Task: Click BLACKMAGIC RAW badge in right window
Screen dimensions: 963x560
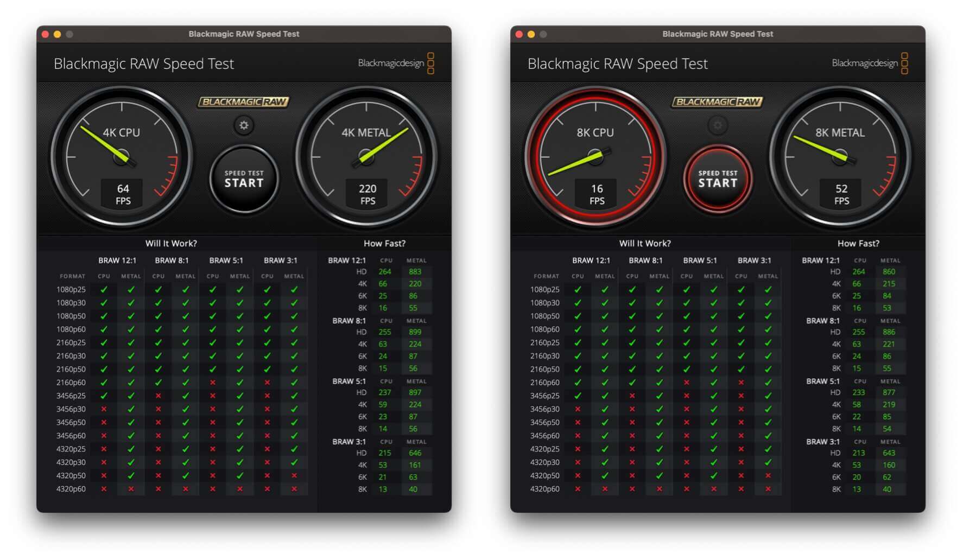Action: point(718,102)
